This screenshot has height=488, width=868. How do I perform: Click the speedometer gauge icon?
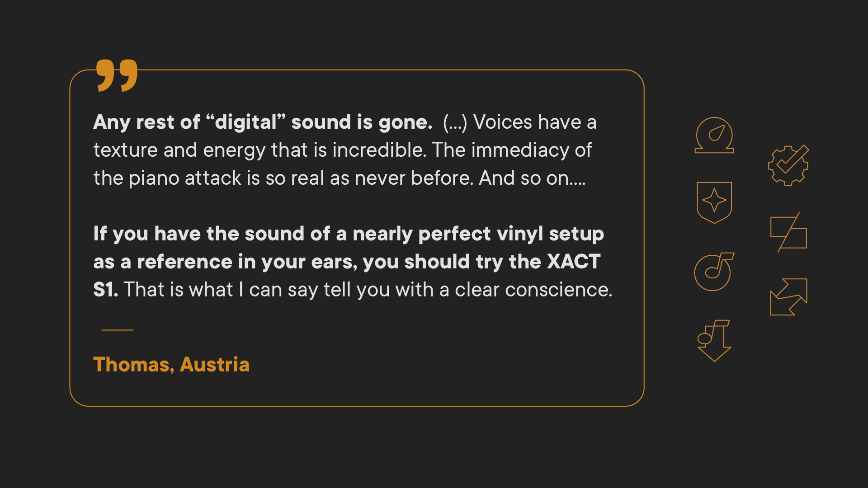[714, 136]
